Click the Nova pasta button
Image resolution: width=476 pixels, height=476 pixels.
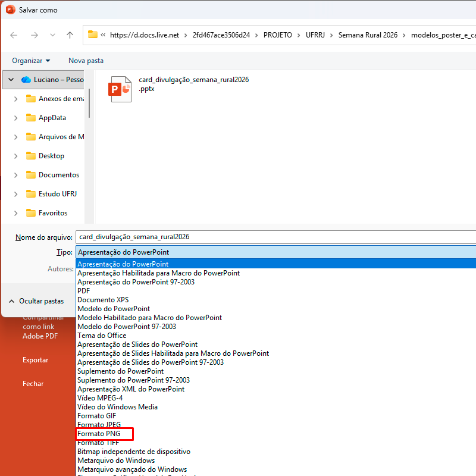point(86,61)
